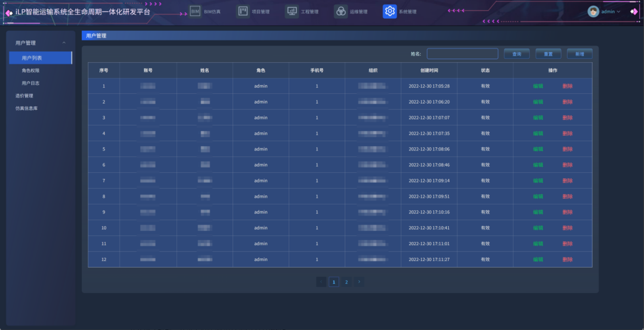
Task: Click the 项目管理 board icon
Action: [243, 12]
